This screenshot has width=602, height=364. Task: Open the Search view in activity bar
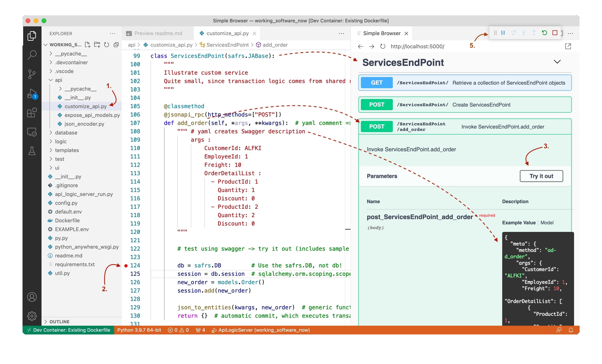pyautogui.click(x=32, y=55)
